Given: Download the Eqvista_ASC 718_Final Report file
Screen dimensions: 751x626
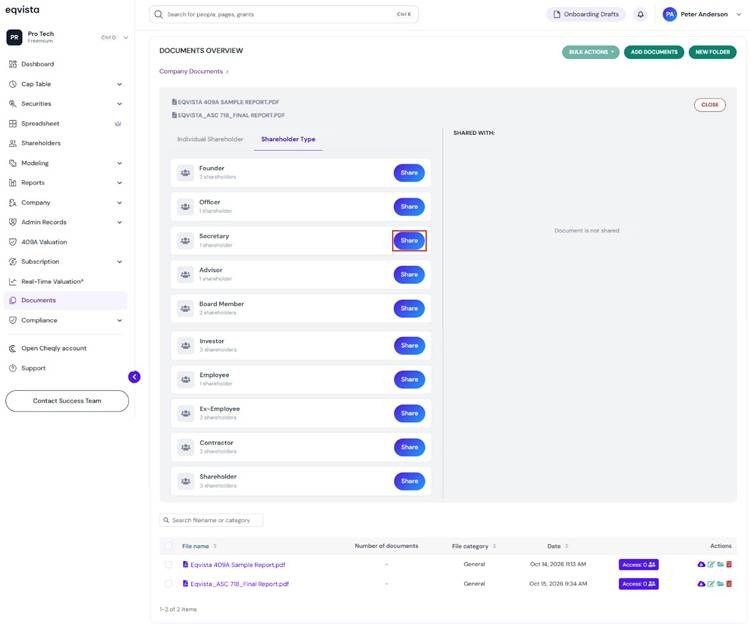Looking at the screenshot, I should [701, 584].
